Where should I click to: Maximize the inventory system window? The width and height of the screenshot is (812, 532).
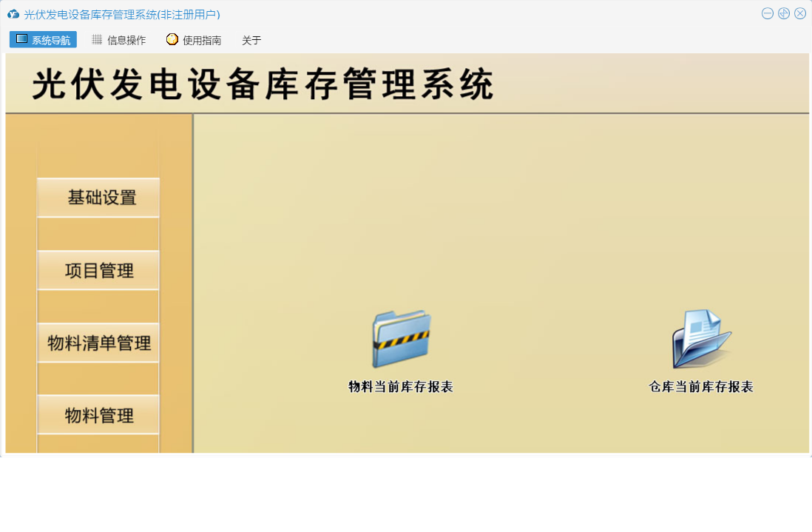coord(784,13)
